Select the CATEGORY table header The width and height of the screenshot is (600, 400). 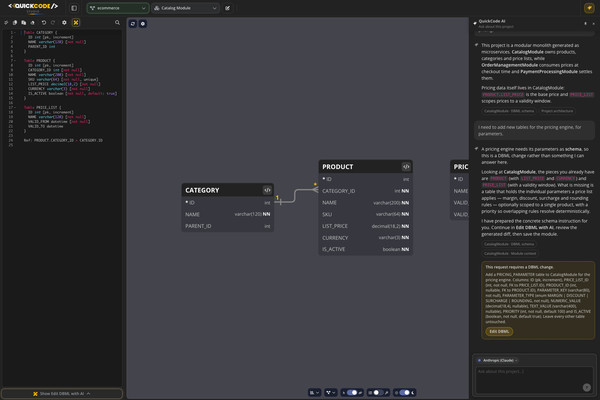pos(228,190)
